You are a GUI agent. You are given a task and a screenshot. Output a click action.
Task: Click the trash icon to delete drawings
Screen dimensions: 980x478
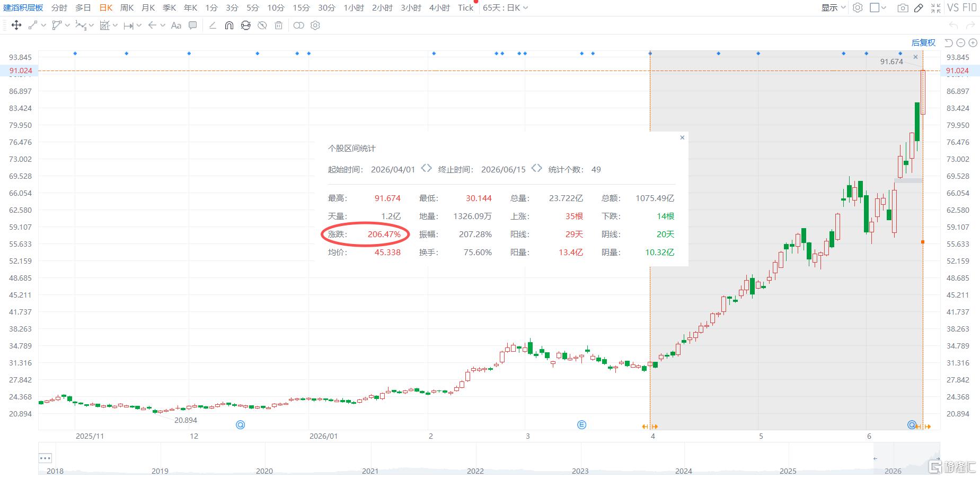pyautogui.click(x=279, y=25)
